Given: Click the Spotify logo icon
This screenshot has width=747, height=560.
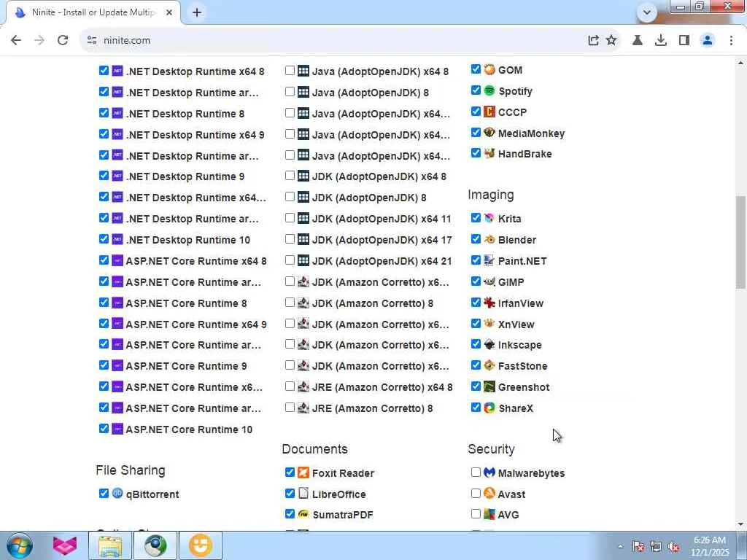Looking at the screenshot, I should tap(489, 90).
